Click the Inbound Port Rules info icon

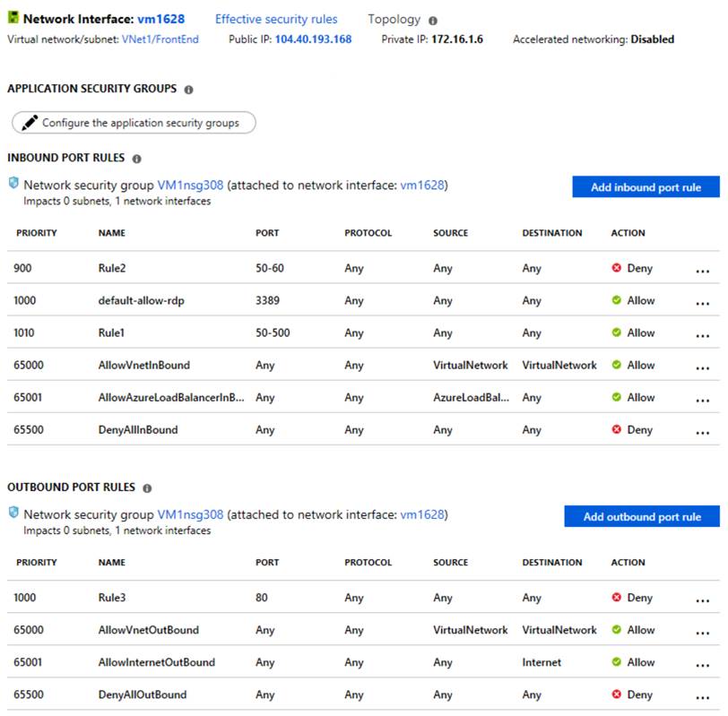[x=136, y=159]
